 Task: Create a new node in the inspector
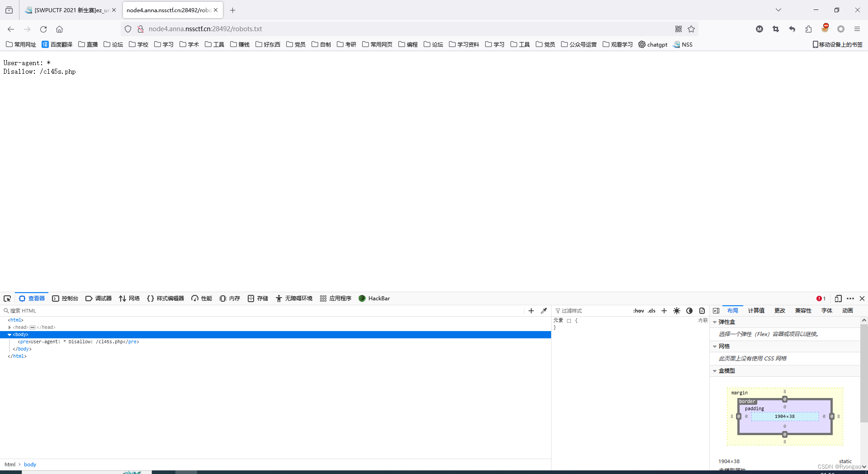[x=531, y=311]
